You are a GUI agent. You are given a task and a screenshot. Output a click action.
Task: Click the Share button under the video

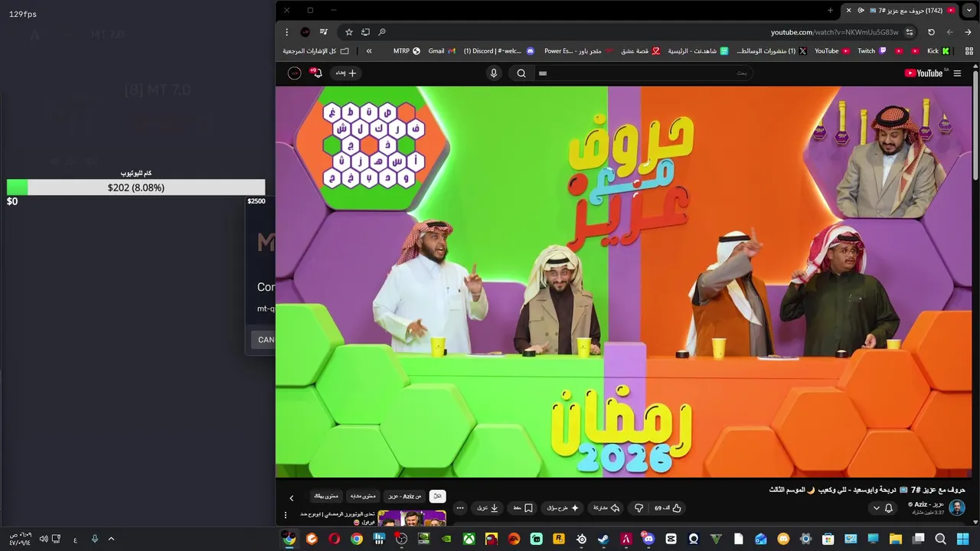[x=606, y=508]
